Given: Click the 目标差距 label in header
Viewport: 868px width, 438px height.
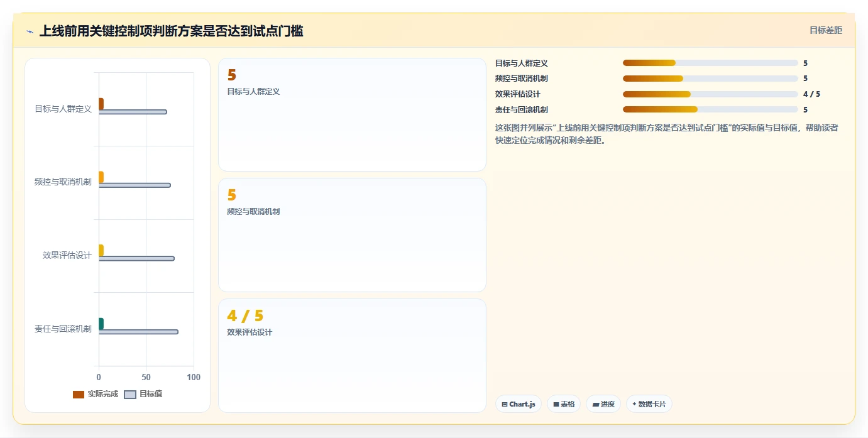Looking at the screenshot, I should 825,30.
